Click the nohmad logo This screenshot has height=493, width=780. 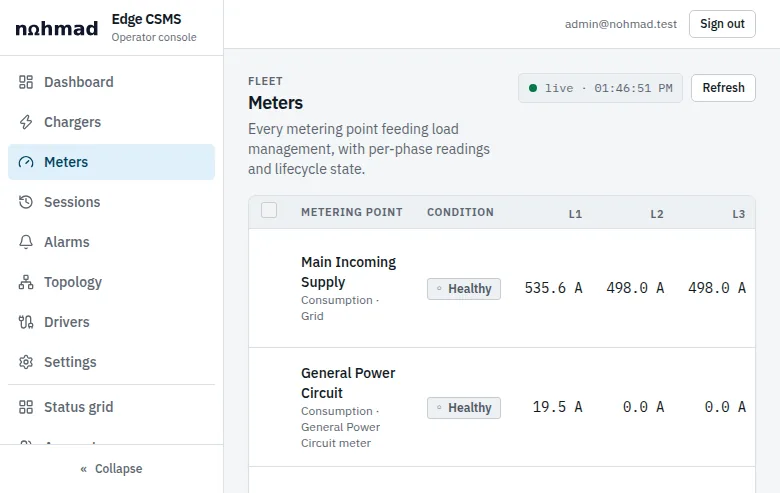(57, 29)
